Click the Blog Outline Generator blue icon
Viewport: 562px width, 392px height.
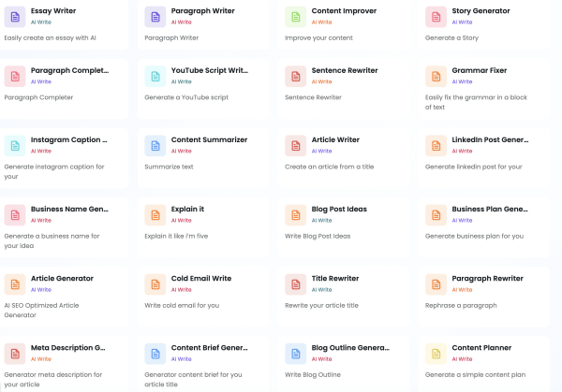click(296, 354)
